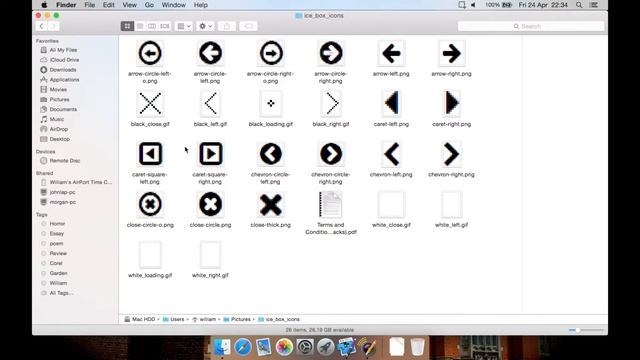The height and width of the screenshot is (360, 640).
Task: Select the black_close.gif file icon
Action: pos(150,103)
